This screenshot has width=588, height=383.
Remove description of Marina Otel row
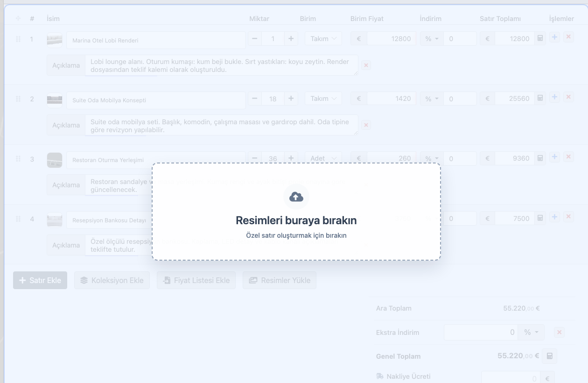[366, 65]
